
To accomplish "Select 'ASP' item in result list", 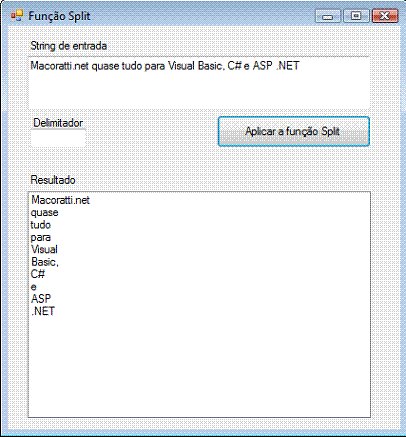I will click(41, 299).
